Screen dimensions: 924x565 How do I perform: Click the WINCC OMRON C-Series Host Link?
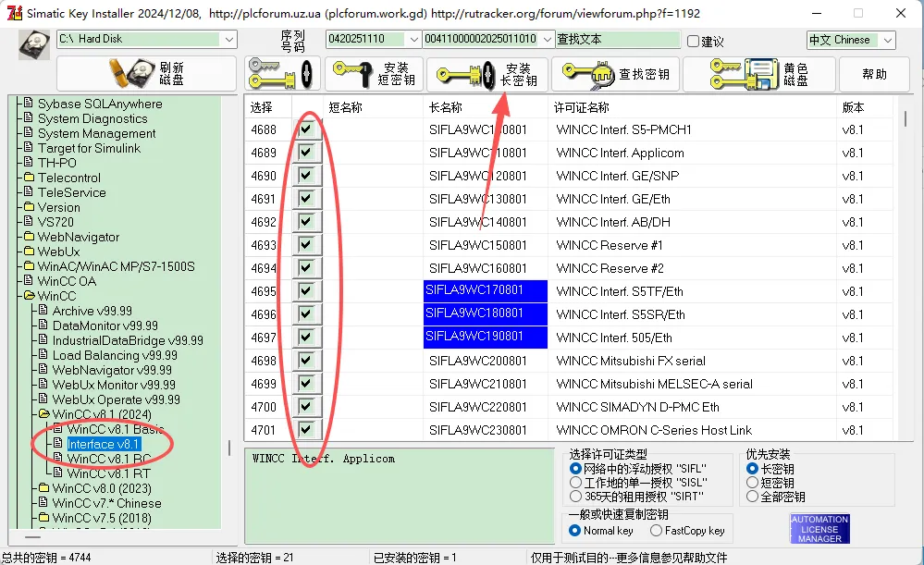click(x=654, y=430)
